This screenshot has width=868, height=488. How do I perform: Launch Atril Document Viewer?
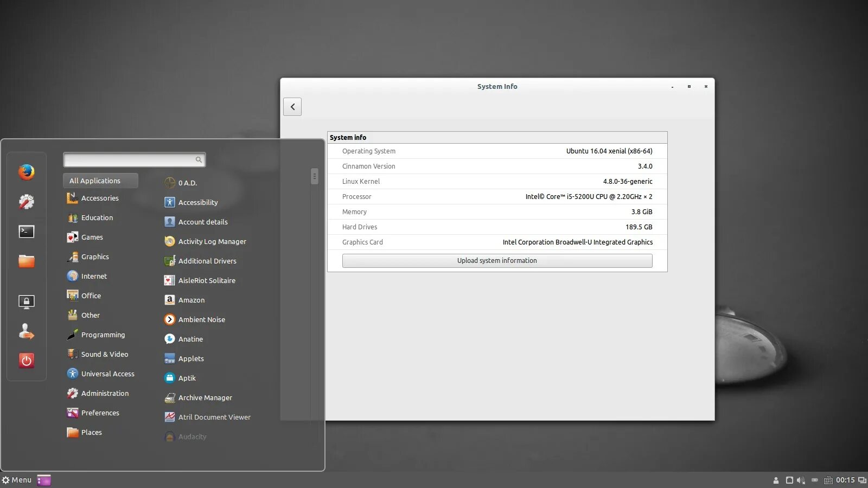point(207,417)
